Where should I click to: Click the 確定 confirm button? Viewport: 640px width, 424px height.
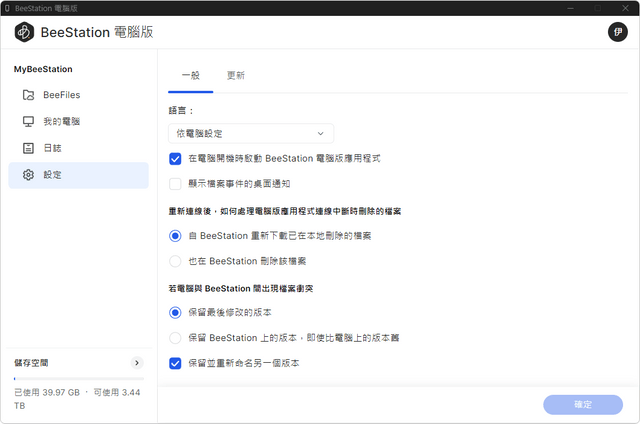coord(583,404)
